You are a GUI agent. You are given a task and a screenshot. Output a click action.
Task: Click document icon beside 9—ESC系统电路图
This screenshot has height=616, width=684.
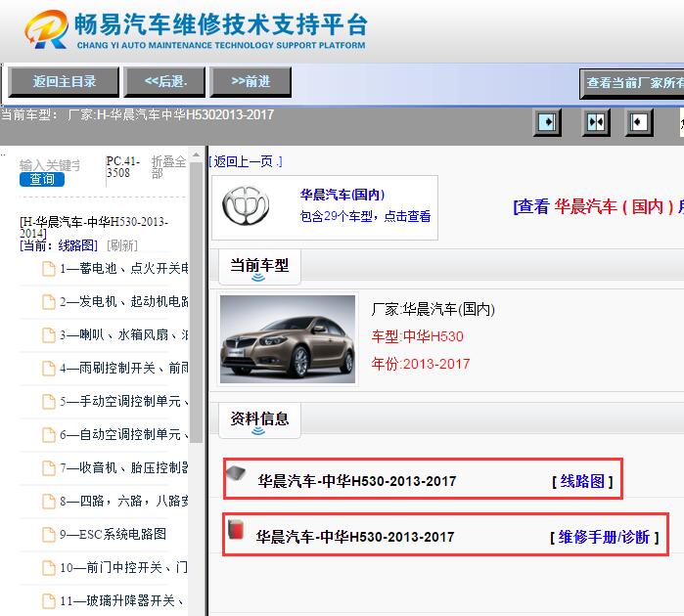(x=48, y=535)
